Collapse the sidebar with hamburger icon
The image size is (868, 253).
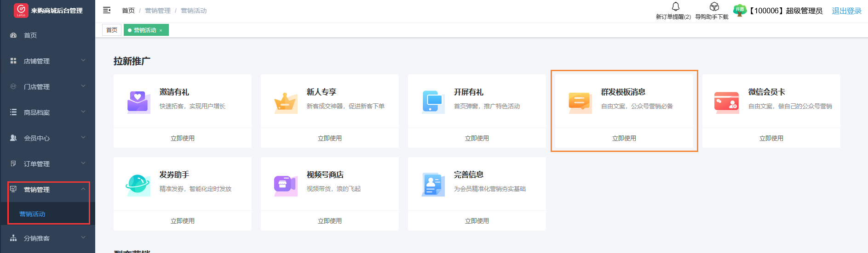tap(107, 10)
